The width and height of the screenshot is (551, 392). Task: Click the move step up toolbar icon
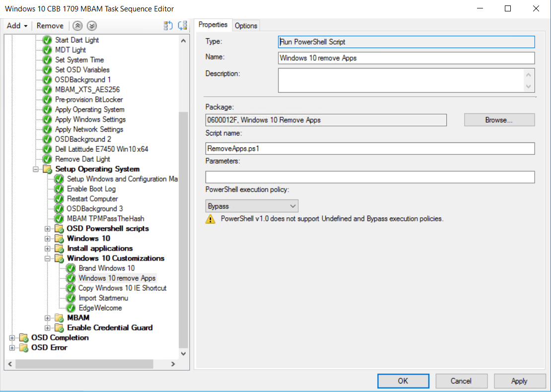(x=77, y=25)
